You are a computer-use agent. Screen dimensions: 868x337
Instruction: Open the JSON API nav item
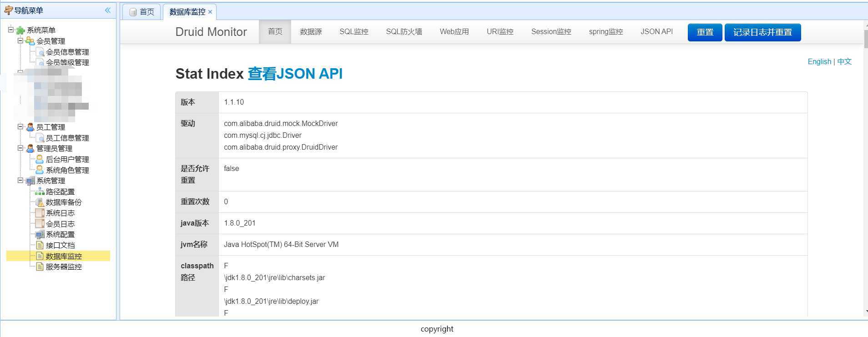pyautogui.click(x=656, y=32)
